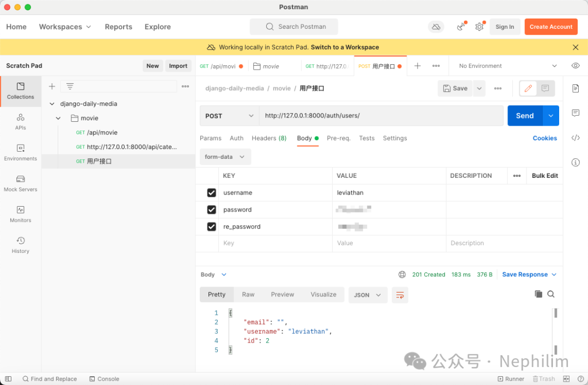Switch to the Tests tab
This screenshot has width=588, height=385.
(367, 138)
